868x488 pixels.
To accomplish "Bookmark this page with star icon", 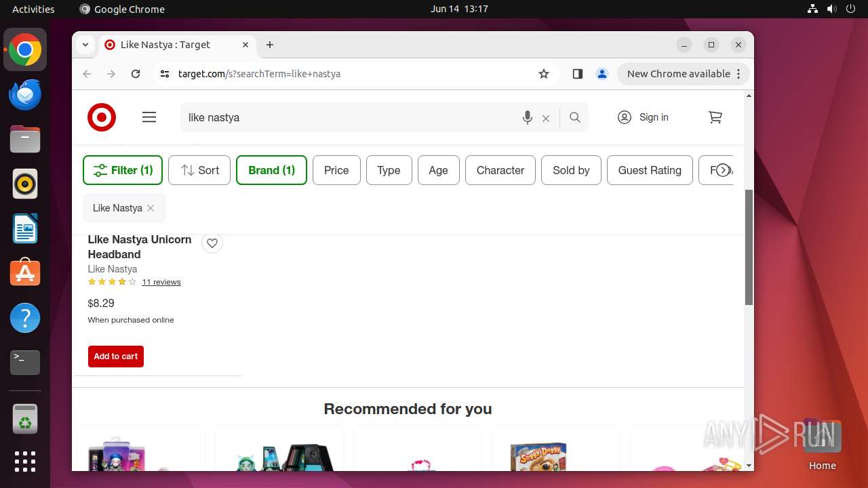I will click(x=544, y=74).
